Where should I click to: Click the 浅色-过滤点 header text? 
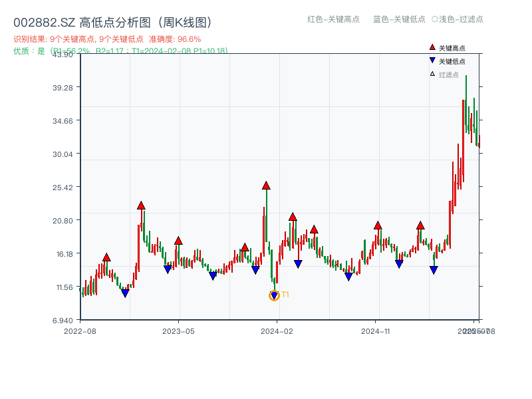[x=461, y=19]
